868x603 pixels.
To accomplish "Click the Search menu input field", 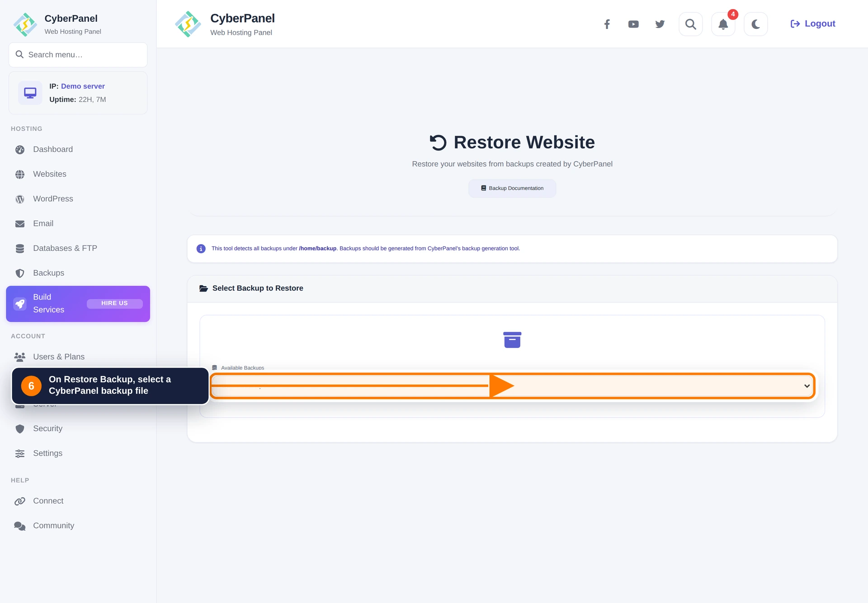I will (x=78, y=55).
